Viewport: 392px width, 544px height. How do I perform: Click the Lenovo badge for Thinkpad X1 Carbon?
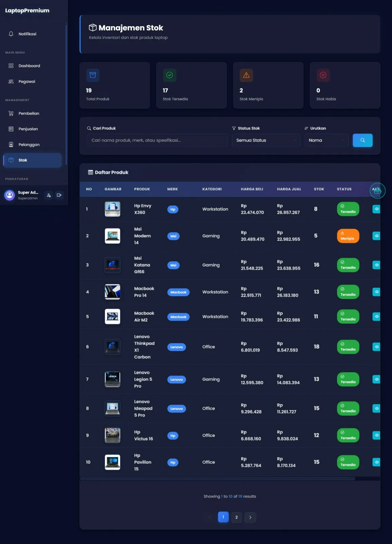click(x=177, y=347)
